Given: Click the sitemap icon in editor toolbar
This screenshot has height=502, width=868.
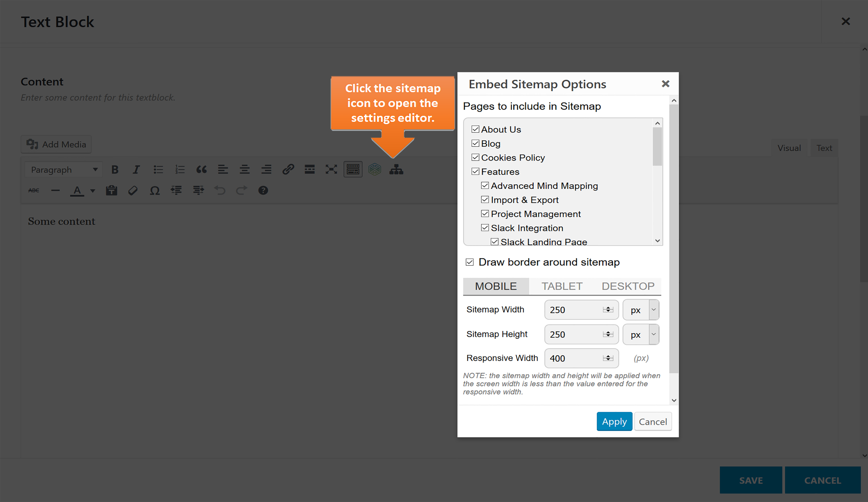Looking at the screenshot, I should pyautogui.click(x=396, y=170).
